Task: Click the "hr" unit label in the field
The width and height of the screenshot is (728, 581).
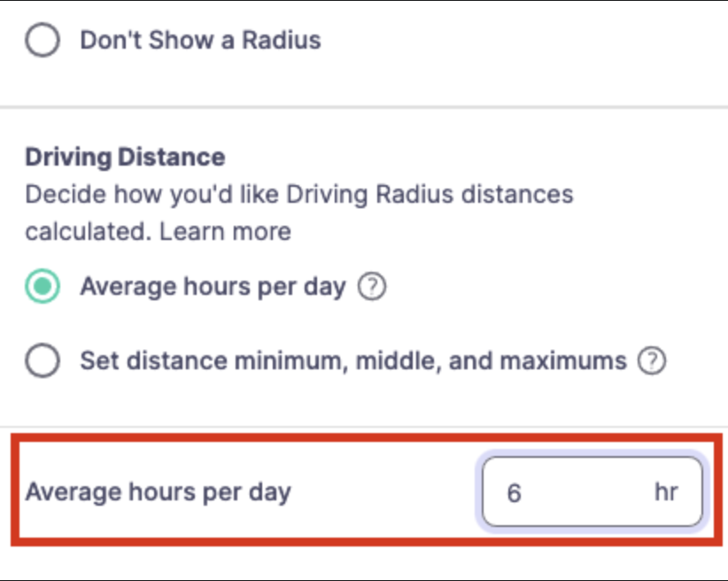Action: (667, 492)
